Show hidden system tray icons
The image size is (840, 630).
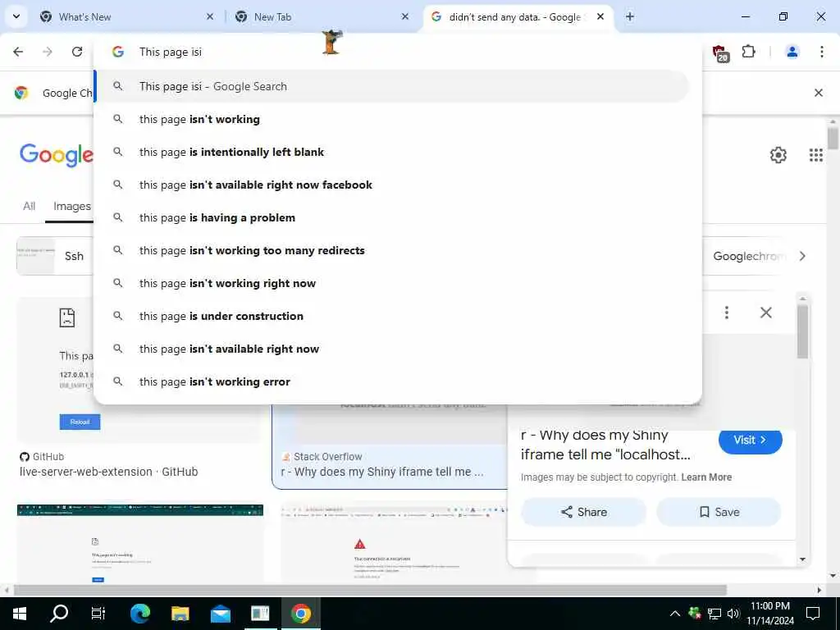675,614
